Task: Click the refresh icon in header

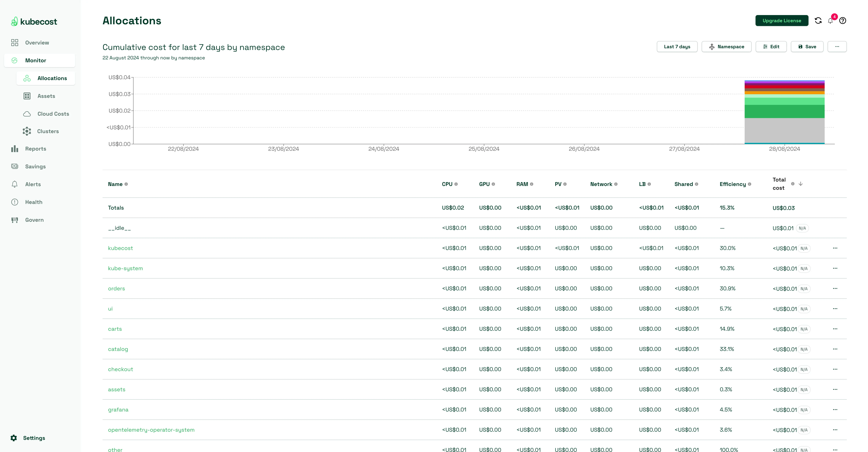Action: [x=818, y=21]
